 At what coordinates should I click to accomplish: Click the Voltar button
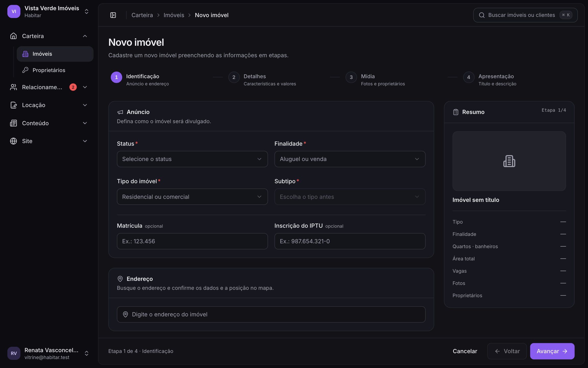coord(507,351)
